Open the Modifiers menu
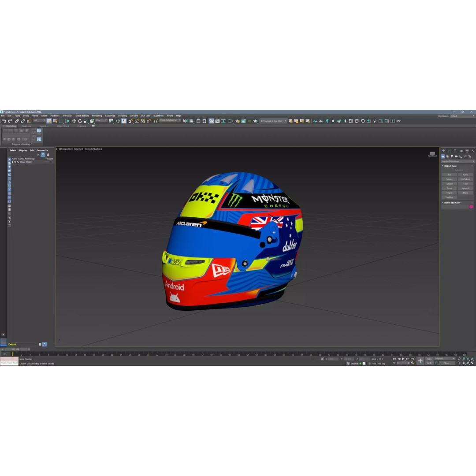The width and height of the screenshot is (476, 476). point(55,116)
